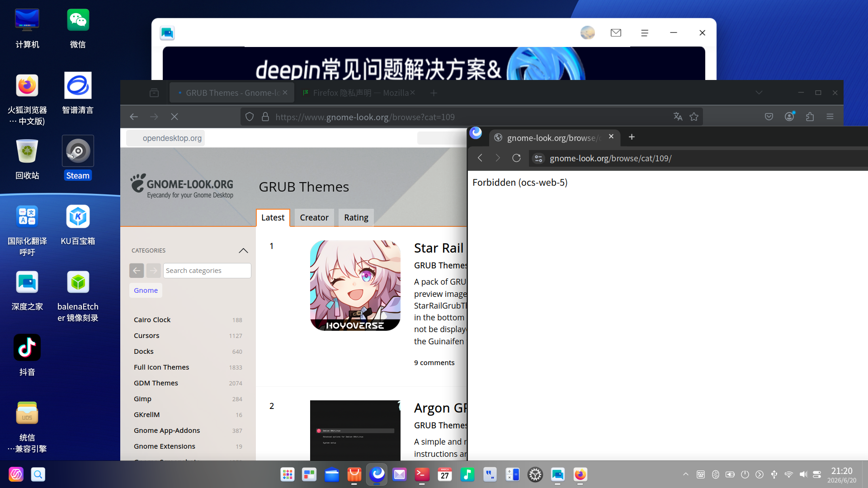Select Latest tab
The image size is (868, 488).
coord(273,217)
